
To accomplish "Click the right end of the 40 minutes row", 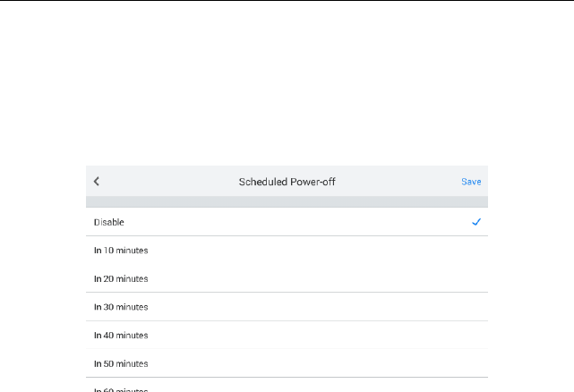I will (x=466, y=335).
